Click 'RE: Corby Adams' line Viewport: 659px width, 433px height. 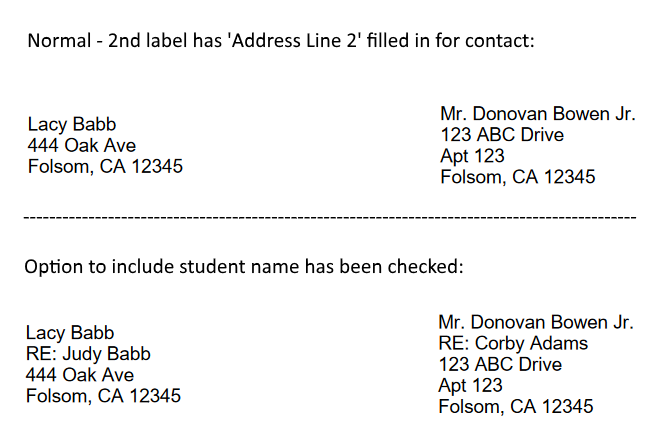513,343
